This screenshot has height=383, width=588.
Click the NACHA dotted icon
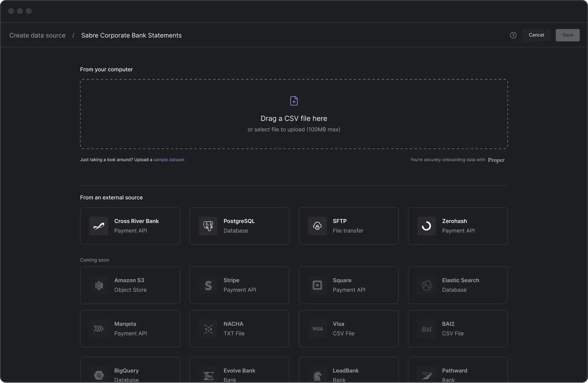pos(208,329)
